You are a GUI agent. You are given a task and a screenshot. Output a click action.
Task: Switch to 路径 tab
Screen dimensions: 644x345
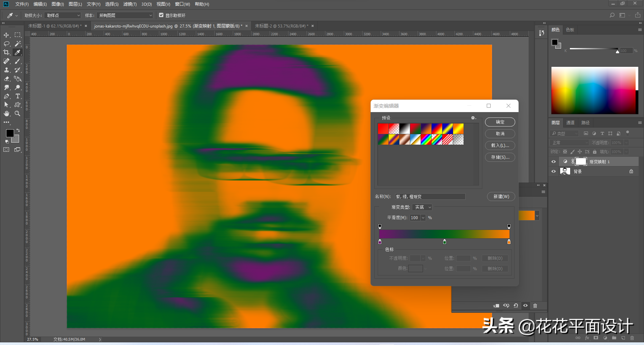pos(585,122)
